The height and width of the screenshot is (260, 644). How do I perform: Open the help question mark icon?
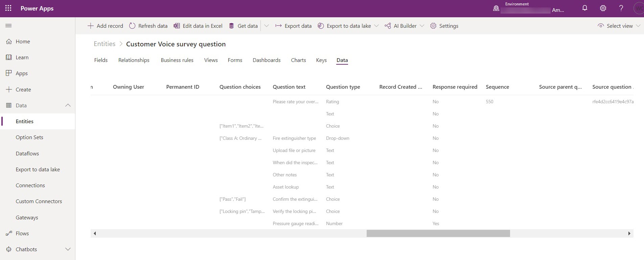(x=621, y=8)
